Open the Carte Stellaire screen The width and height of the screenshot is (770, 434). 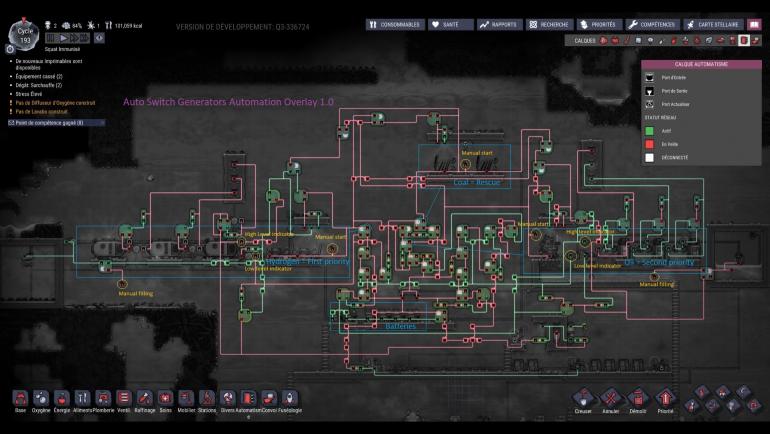pos(714,25)
